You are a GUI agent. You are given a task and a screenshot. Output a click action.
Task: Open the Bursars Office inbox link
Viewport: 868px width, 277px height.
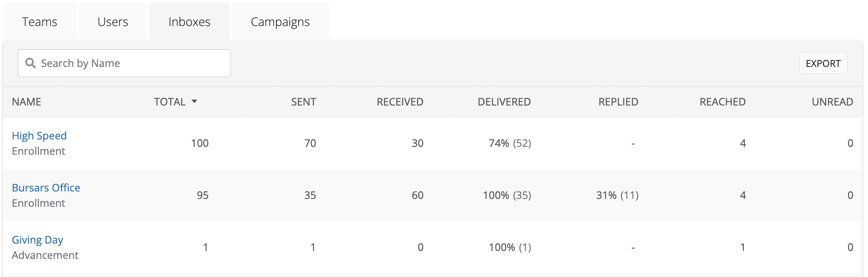[46, 188]
